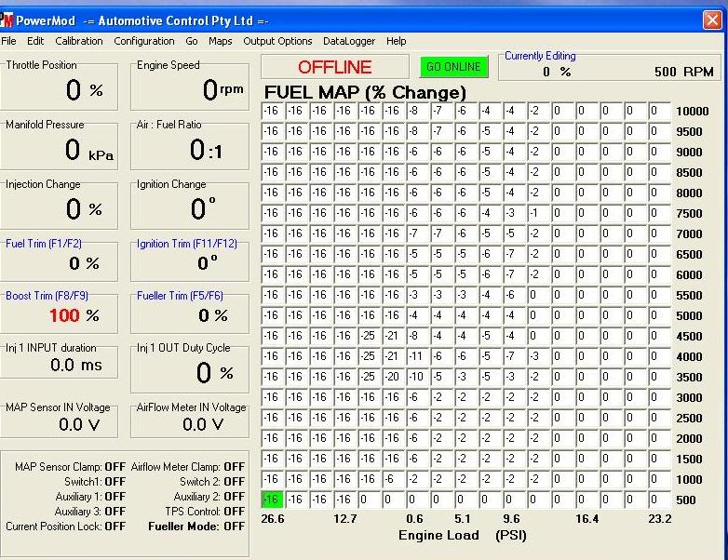The width and height of the screenshot is (728, 560).
Task: Click the 7500 RPM row label
Action: [x=689, y=213]
